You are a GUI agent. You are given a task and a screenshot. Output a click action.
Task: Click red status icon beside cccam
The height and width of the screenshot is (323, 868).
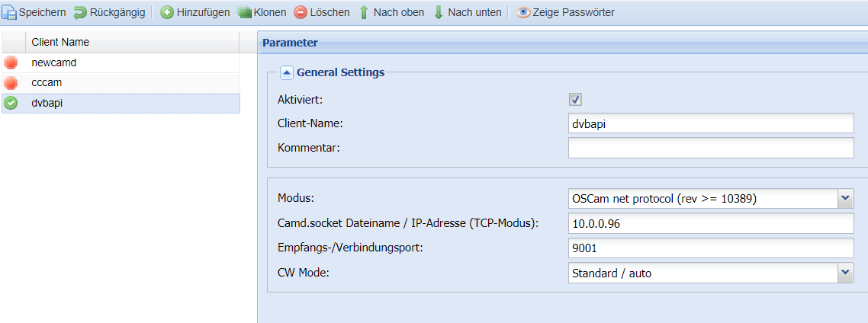point(11,83)
